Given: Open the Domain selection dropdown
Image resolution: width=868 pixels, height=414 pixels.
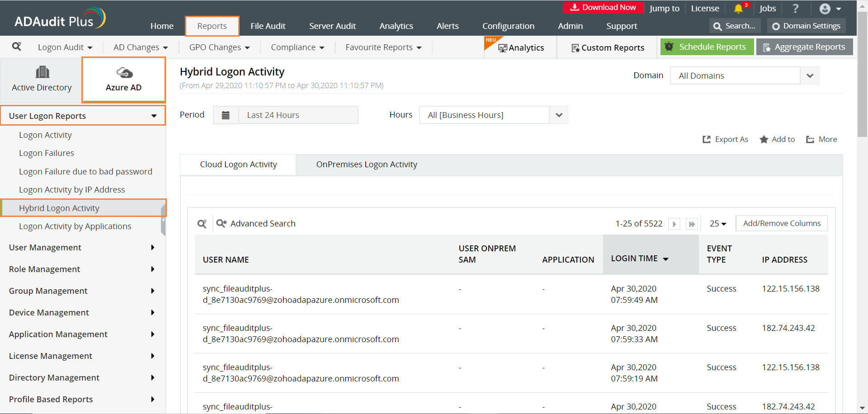Looking at the screenshot, I should (744, 75).
